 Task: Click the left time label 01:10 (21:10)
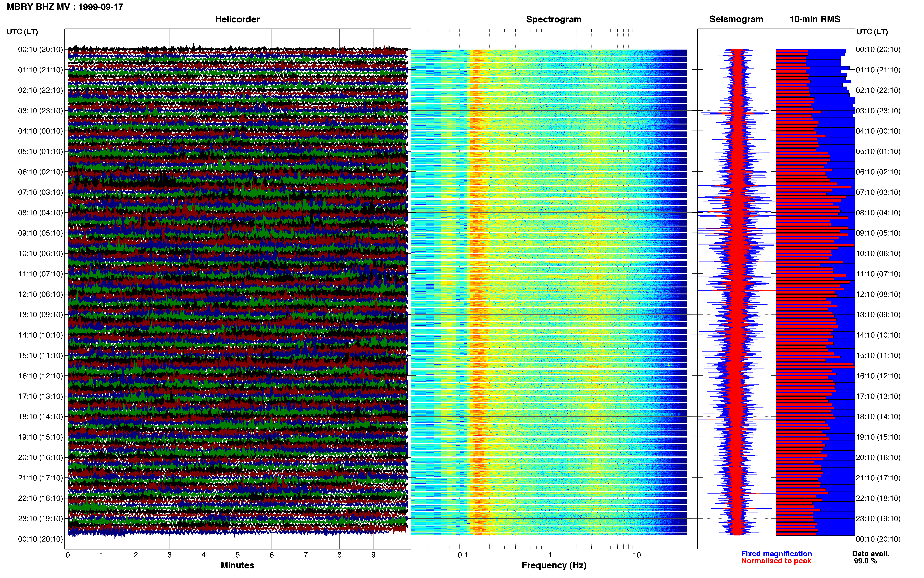point(41,70)
